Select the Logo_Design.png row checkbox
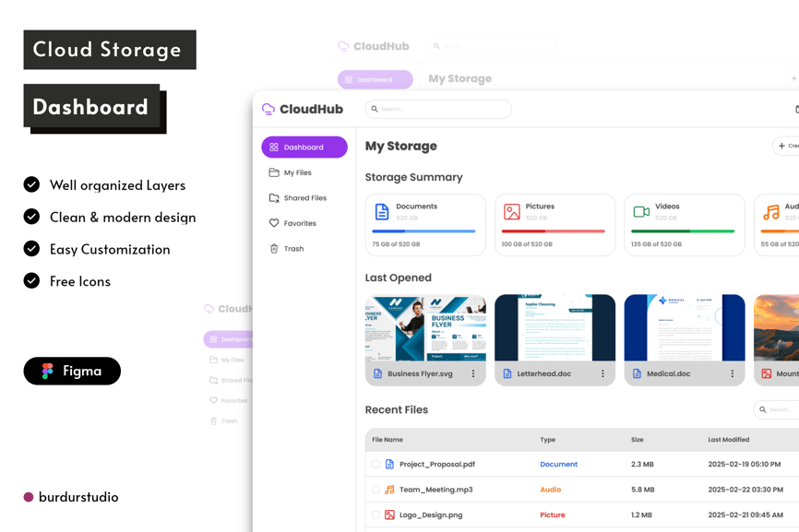Viewport: 799px width, 532px height. coord(376,515)
